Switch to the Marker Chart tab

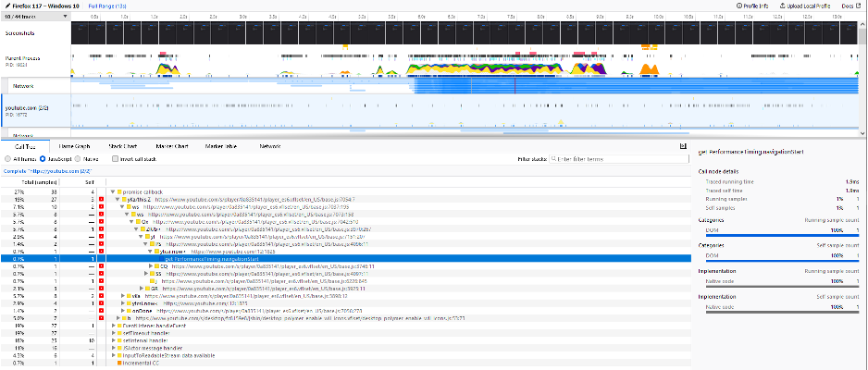coord(172,146)
